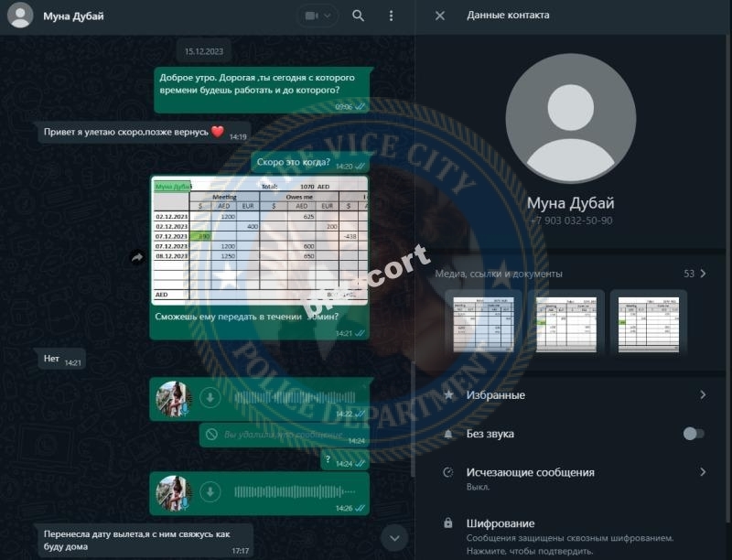Open the three-dot chat menu
This screenshot has height=560, width=732.
click(x=391, y=16)
